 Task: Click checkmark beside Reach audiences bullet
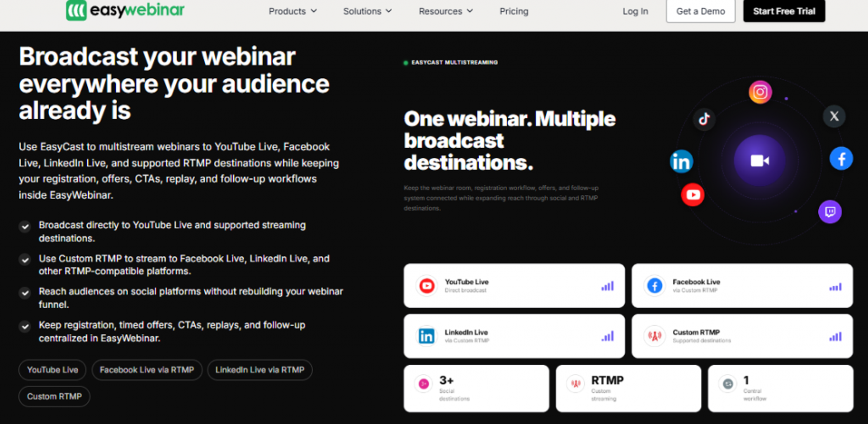pyautogui.click(x=25, y=293)
